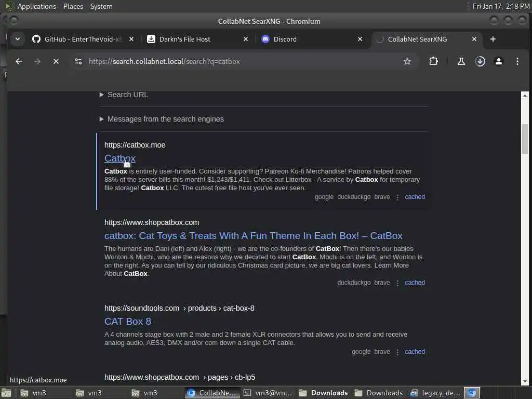The height and width of the screenshot is (399, 532).
Task: Click the scrollbar down arrow
Action: [525, 381]
